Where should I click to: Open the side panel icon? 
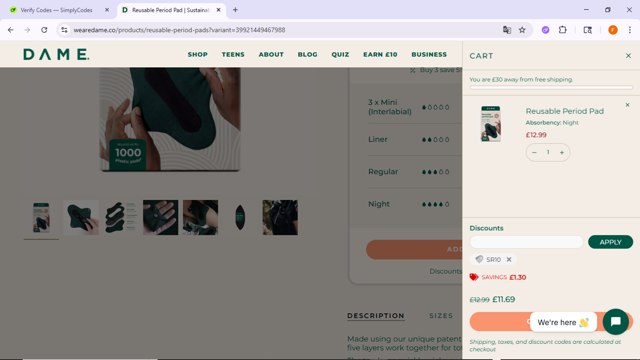coord(587,30)
